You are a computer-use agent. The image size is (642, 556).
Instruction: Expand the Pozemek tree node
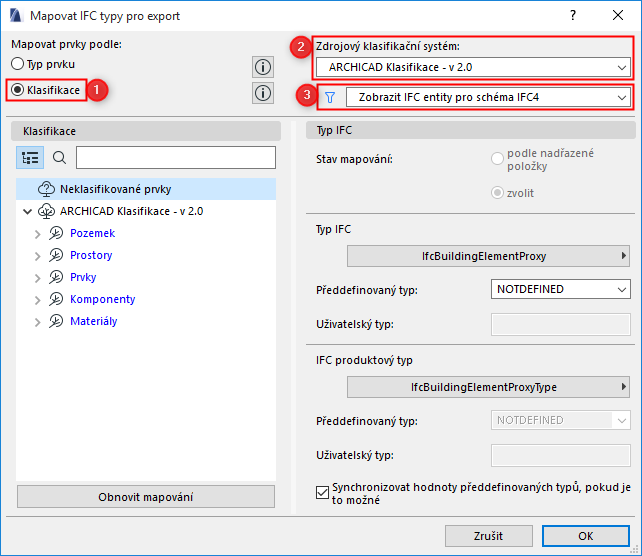coord(38,234)
